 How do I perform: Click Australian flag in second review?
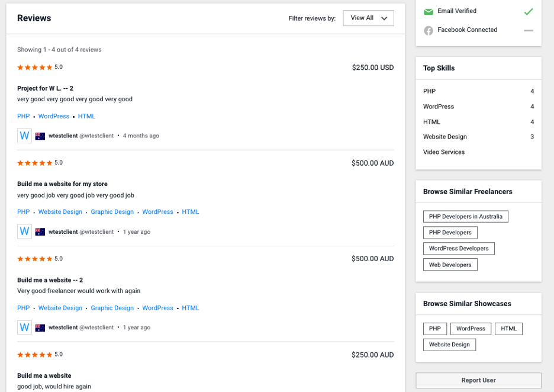tap(40, 232)
